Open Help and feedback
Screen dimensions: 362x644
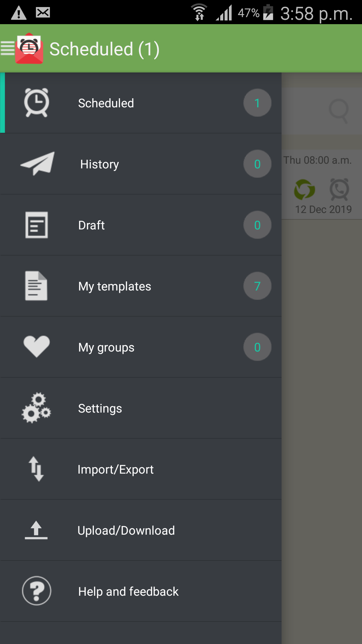(x=128, y=592)
